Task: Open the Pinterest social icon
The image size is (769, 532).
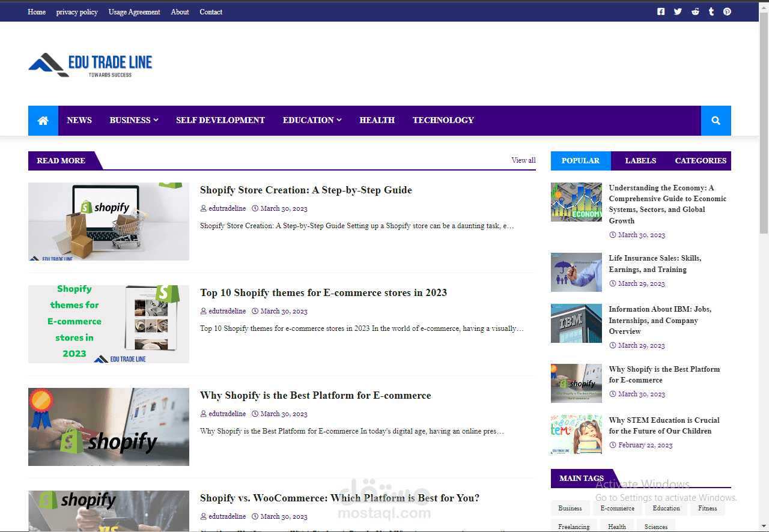Action: pyautogui.click(x=727, y=11)
